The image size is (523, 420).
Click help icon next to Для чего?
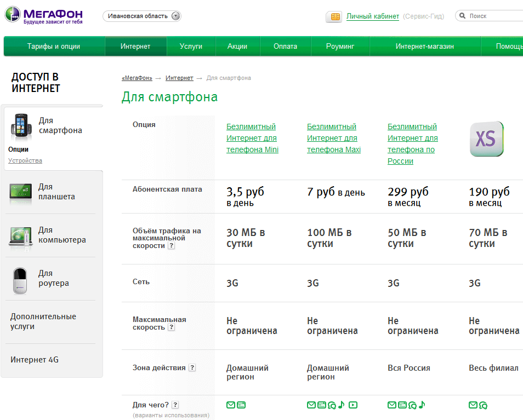[x=175, y=405]
